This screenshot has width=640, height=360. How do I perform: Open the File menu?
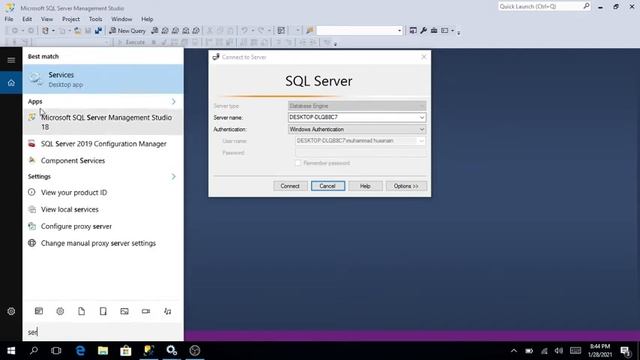[x=9, y=19]
